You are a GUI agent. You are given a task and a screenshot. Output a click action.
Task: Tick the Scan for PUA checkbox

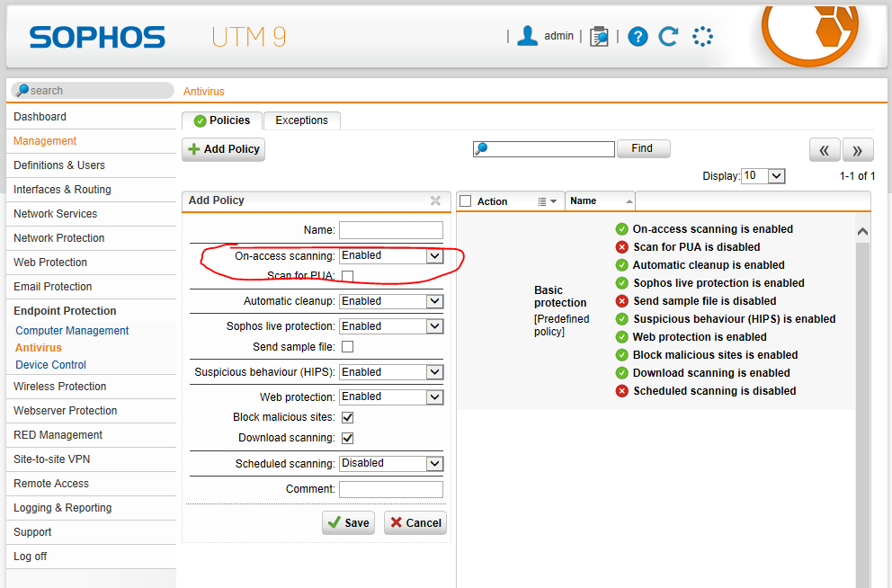point(348,276)
